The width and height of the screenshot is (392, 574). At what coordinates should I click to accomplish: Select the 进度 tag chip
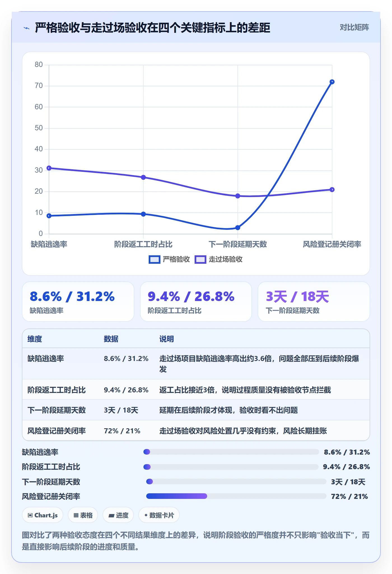(118, 515)
